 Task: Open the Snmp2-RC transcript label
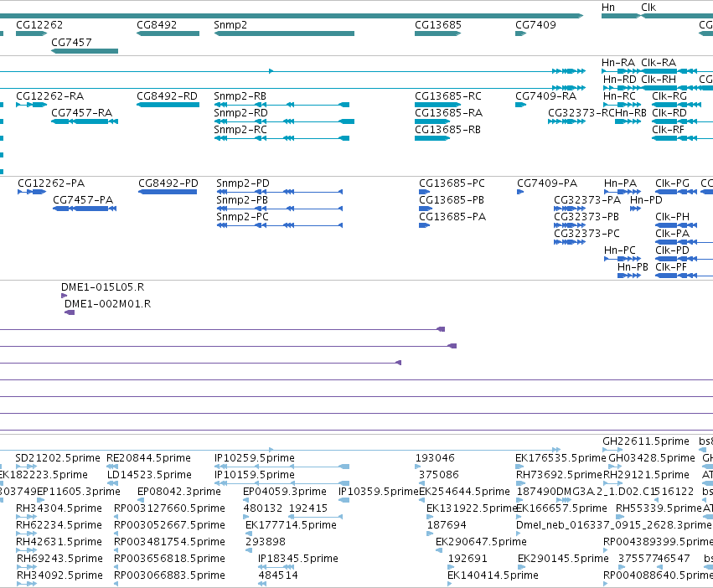point(240,130)
